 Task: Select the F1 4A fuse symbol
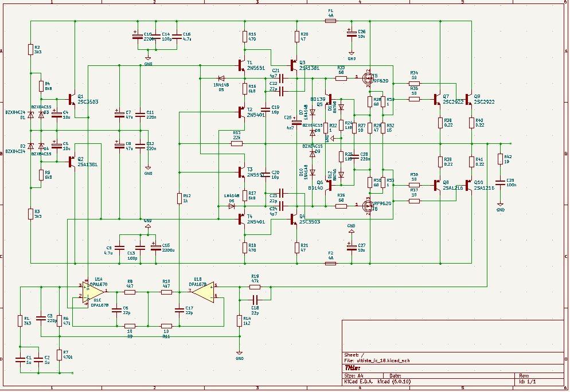coord(330,21)
